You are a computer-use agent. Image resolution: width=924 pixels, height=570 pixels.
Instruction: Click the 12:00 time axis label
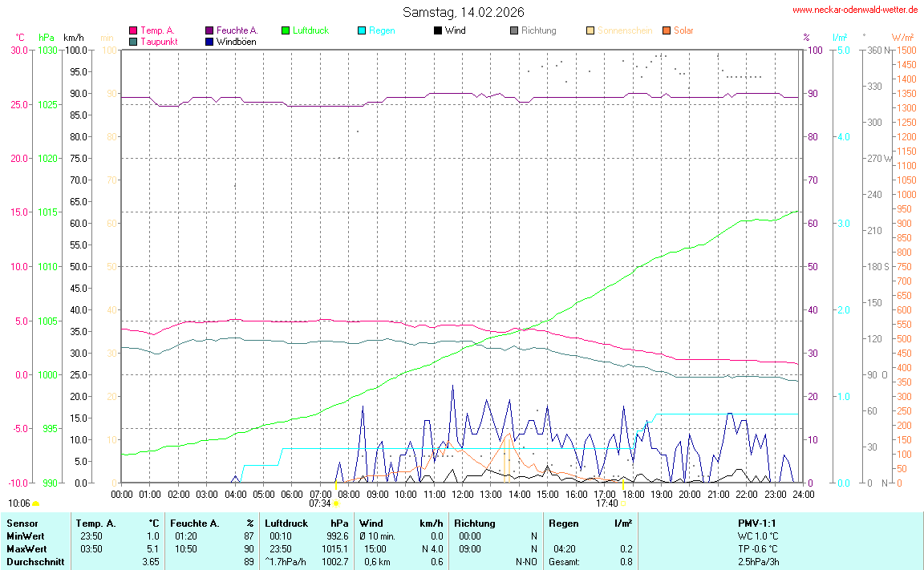pyautogui.click(x=462, y=494)
